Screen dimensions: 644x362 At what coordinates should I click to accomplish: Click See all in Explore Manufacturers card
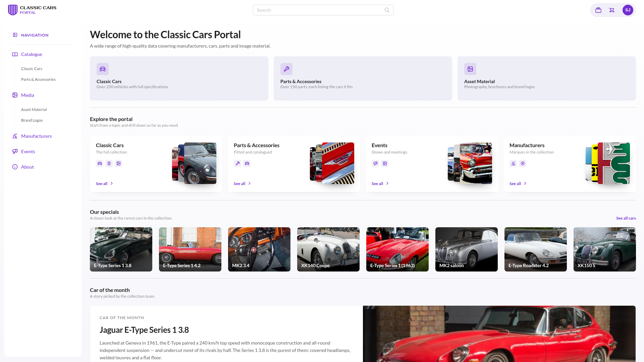(x=518, y=184)
